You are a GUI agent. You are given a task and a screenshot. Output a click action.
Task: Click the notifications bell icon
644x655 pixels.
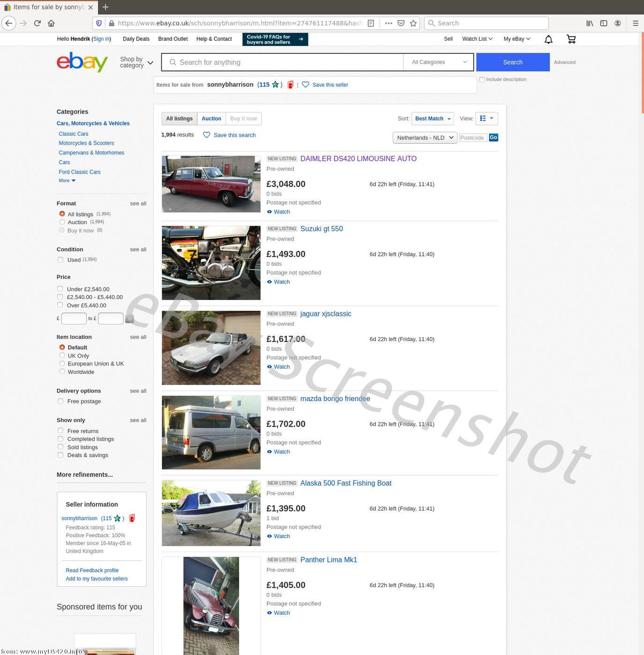[x=549, y=39]
